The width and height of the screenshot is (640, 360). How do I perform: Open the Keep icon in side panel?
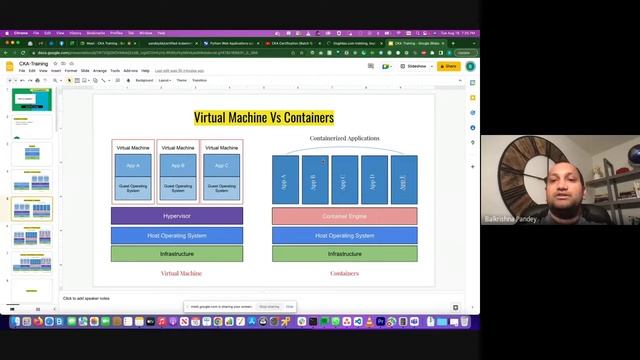(473, 98)
